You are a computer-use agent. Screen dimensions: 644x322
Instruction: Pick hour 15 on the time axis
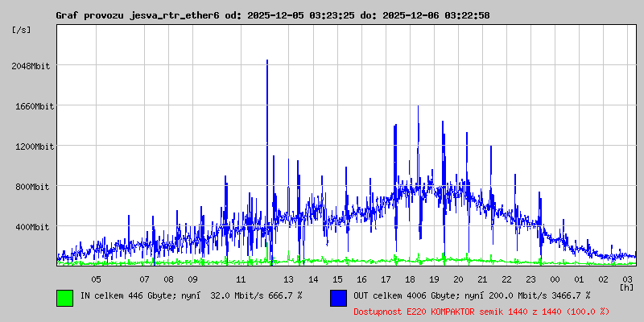pyautogui.click(x=337, y=279)
